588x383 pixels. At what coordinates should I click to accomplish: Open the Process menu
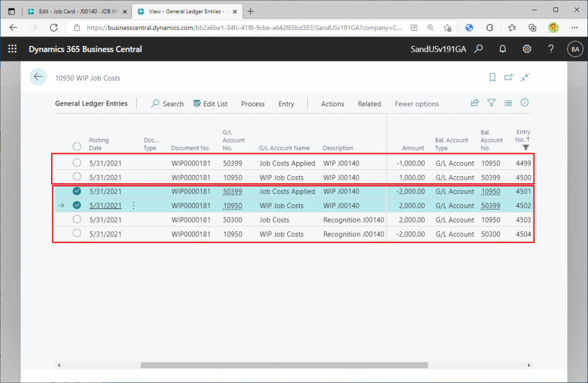253,104
